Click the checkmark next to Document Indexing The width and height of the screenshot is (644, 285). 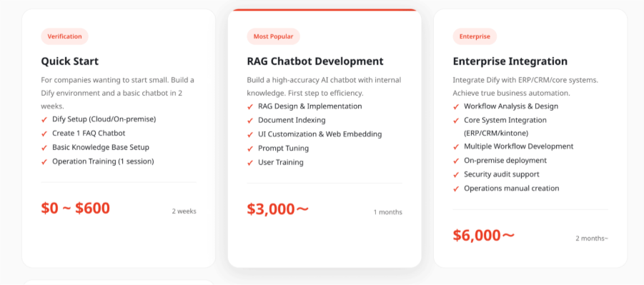pyautogui.click(x=250, y=121)
